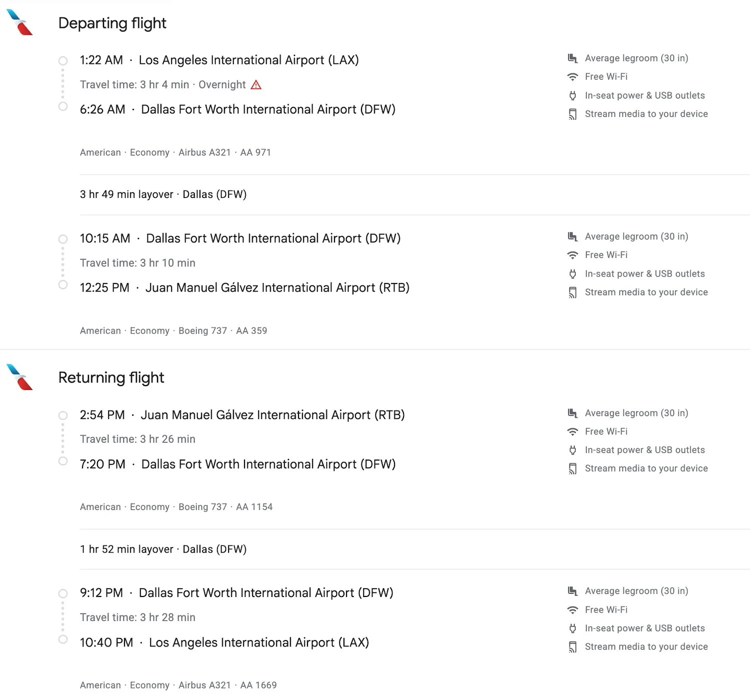Screen dimensions: 750x700
Task: Click the power plug icon for flight AA 359
Action: (572, 273)
